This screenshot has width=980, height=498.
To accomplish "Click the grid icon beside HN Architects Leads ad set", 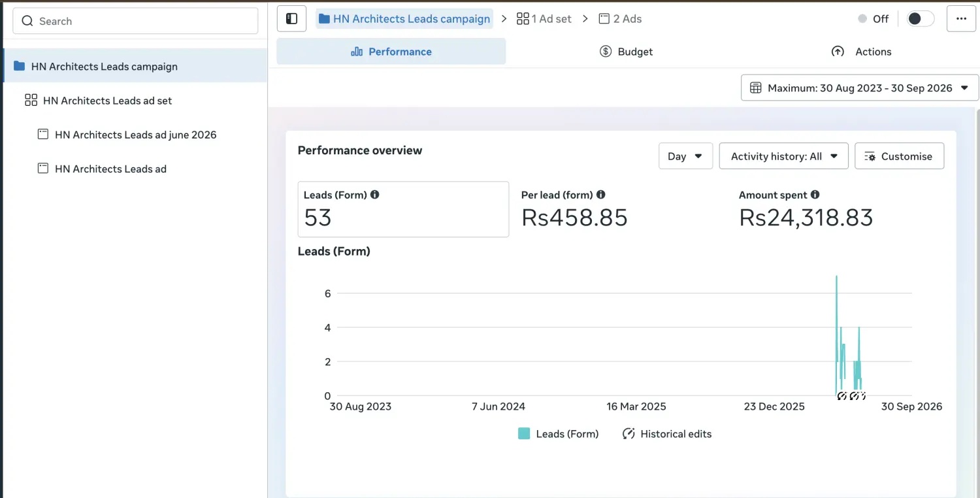I will [x=31, y=100].
